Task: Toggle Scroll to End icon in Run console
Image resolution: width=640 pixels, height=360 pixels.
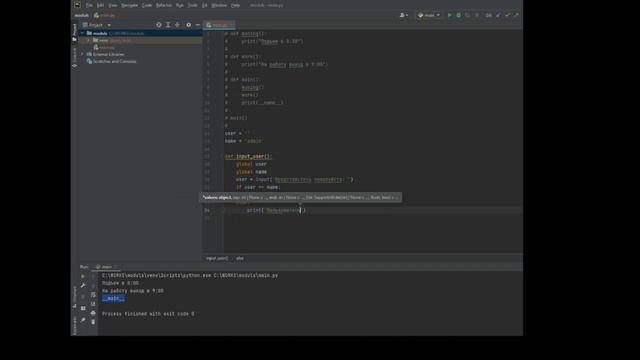Action: pyautogui.click(x=93, y=304)
